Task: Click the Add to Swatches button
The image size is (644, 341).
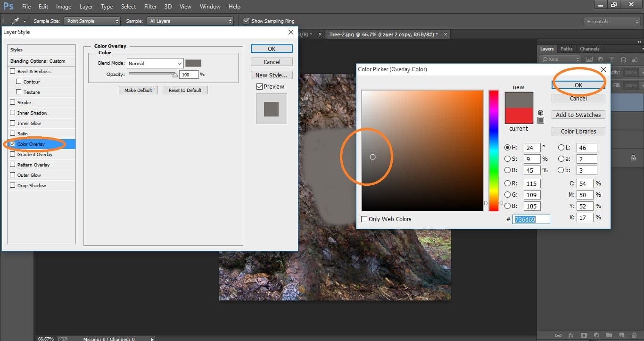Action: tap(578, 115)
